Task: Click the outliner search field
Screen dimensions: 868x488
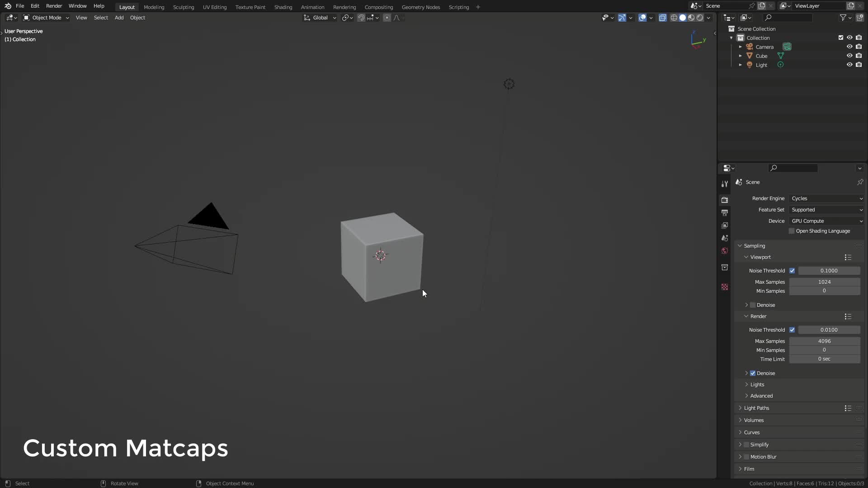Action: pyautogui.click(x=788, y=18)
